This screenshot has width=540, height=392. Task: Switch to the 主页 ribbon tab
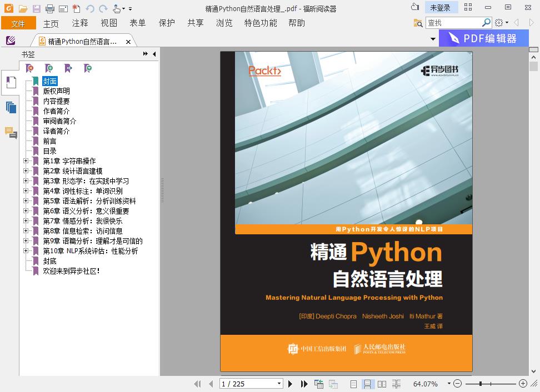[51, 23]
